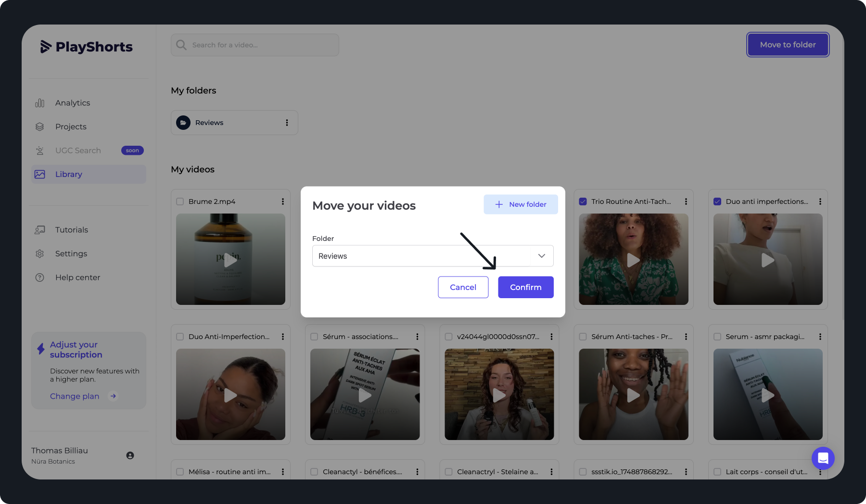Check the Duo Anti-Imperfection video
Image resolution: width=866 pixels, height=504 pixels.
pos(180,337)
